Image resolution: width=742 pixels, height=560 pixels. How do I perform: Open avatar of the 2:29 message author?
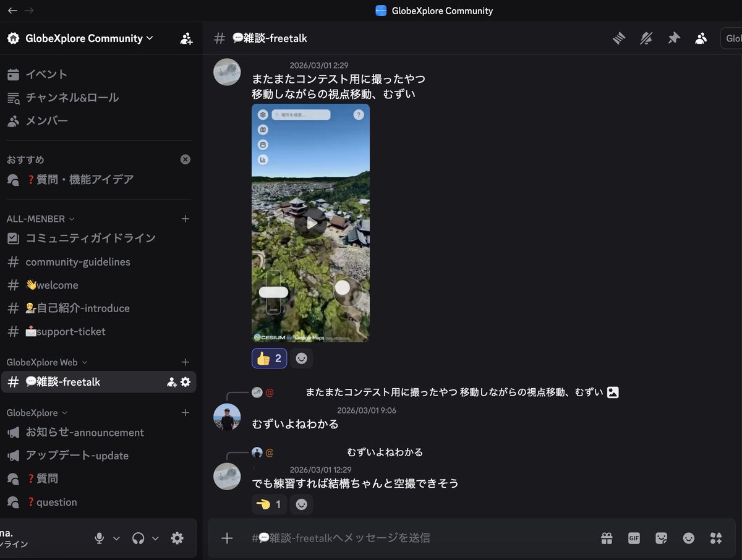tap(227, 72)
